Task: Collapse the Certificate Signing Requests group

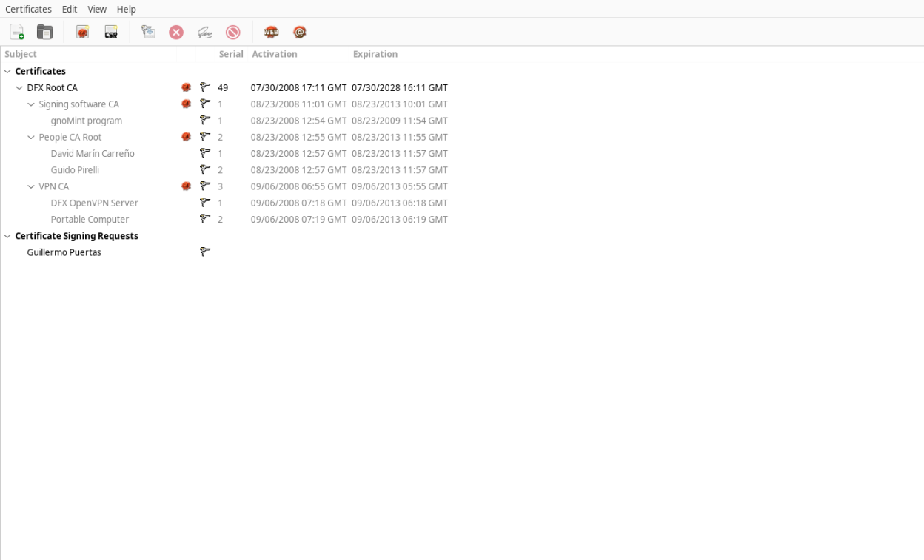Action: [x=7, y=236]
